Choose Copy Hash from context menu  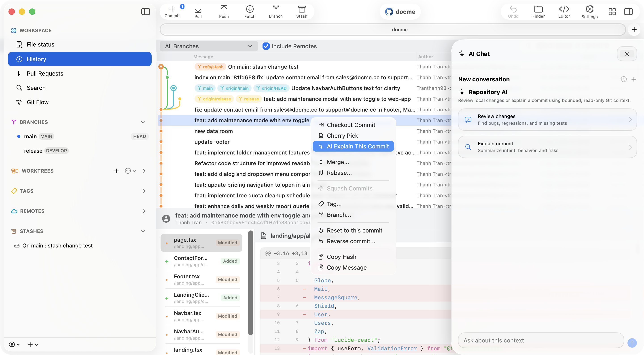coord(353,257)
